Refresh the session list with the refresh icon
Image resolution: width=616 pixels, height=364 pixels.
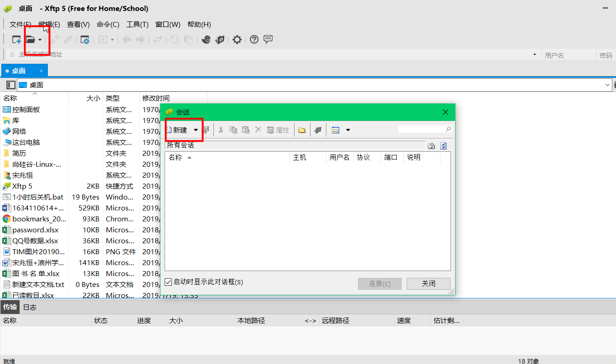click(443, 145)
